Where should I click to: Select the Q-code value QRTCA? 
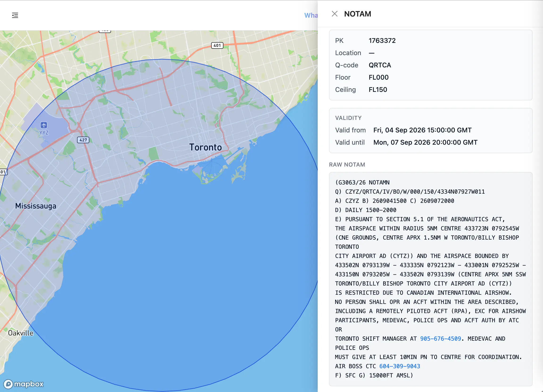pos(380,65)
